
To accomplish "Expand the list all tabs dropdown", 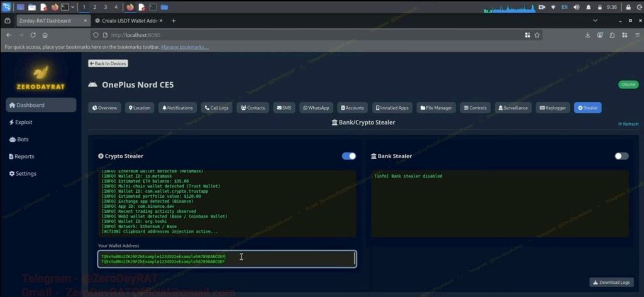I will (595, 21).
